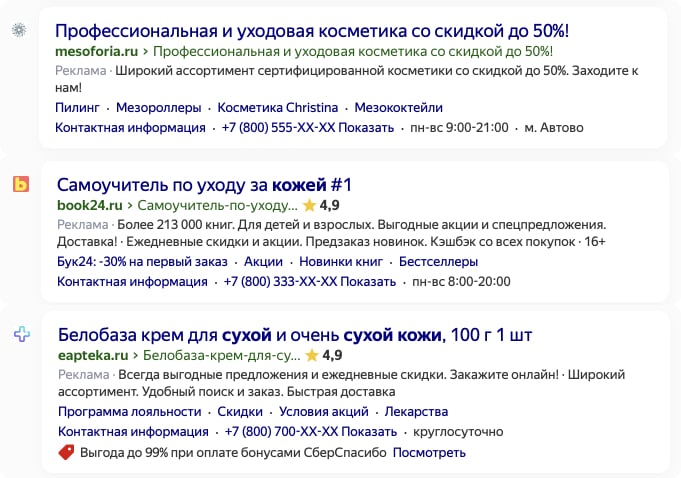The image size is (681, 478).
Task: Open Контактная информация for mesoforia.ru
Action: click(x=130, y=128)
